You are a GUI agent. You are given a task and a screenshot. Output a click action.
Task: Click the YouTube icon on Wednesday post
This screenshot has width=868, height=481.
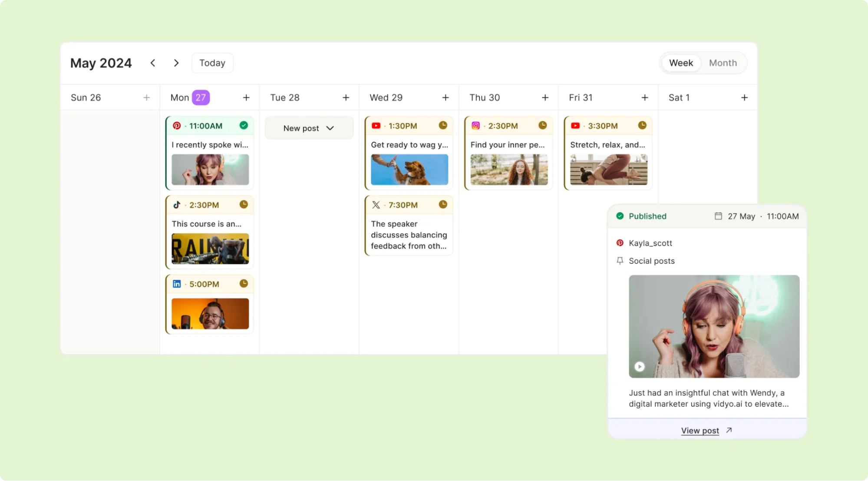tap(376, 126)
